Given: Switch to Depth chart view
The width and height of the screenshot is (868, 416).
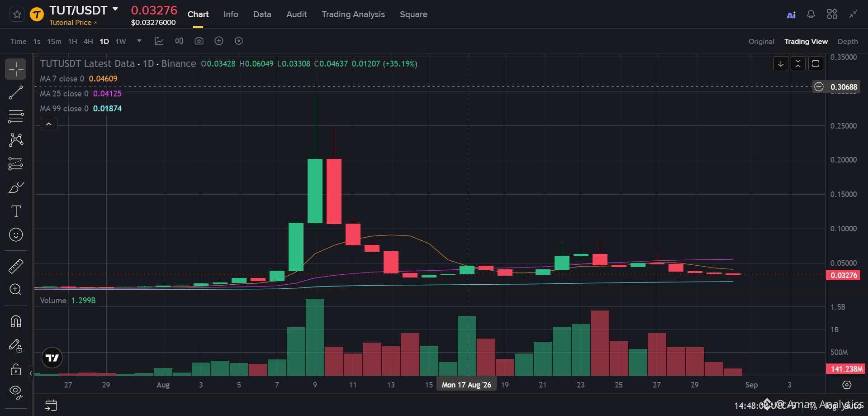Looking at the screenshot, I should coord(848,41).
